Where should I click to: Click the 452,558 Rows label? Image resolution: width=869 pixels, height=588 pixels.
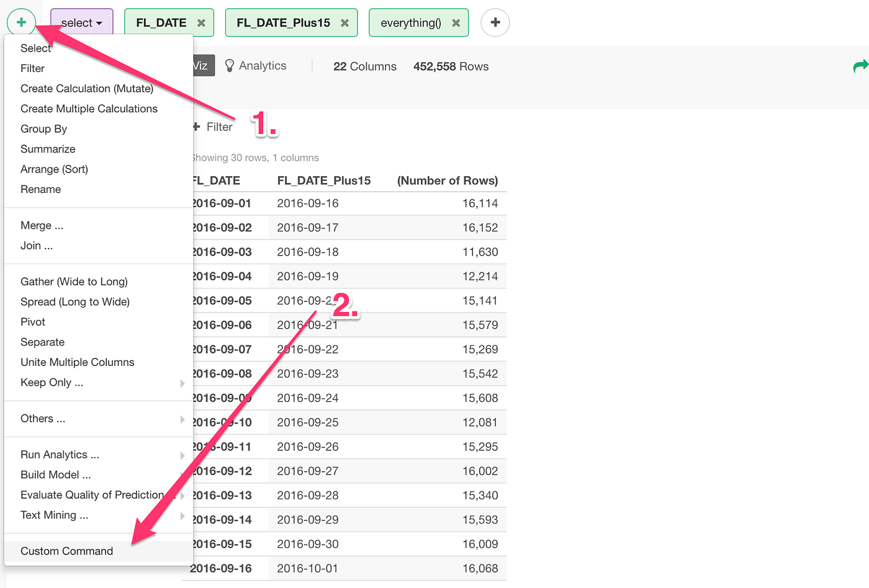451,66
